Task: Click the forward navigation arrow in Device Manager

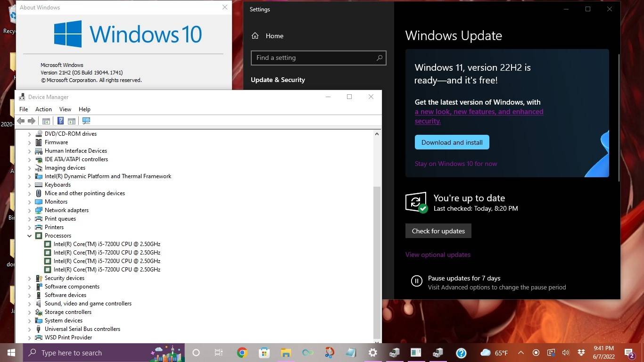Action: click(32, 121)
